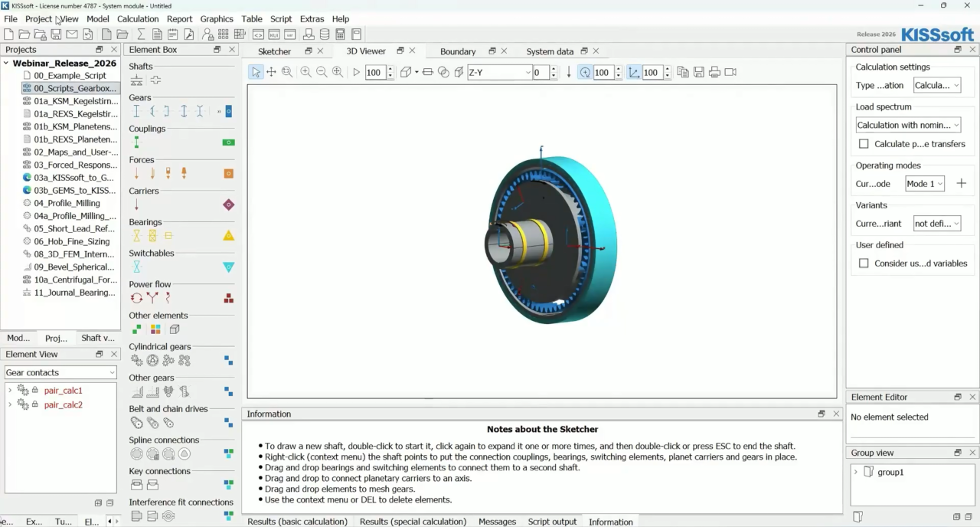Pick the first yellow bearing element
Image resolution: width=980 pixels, height=527 pixels.
[x=136, y=236]
